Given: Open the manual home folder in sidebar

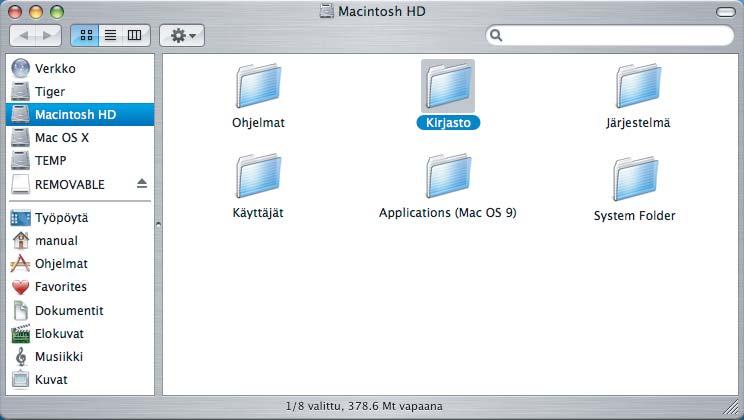Looking at the screenshot, I should (x=80, y=241).
